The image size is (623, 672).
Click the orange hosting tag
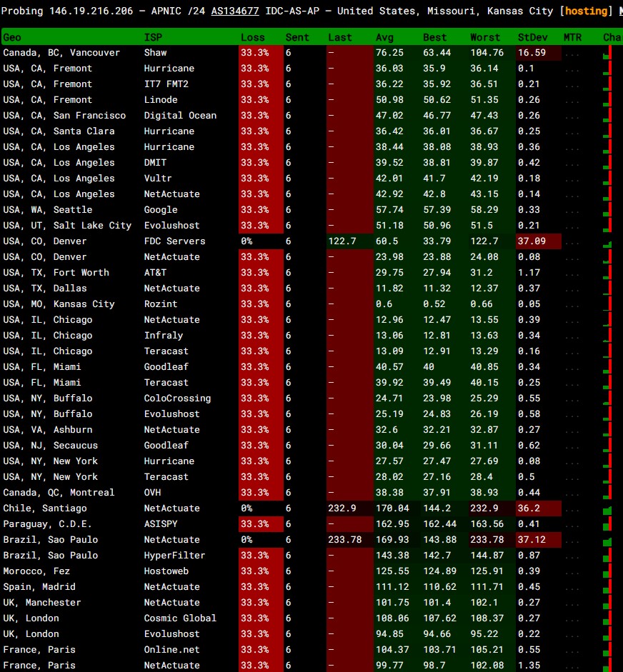[x=586, y=11]
